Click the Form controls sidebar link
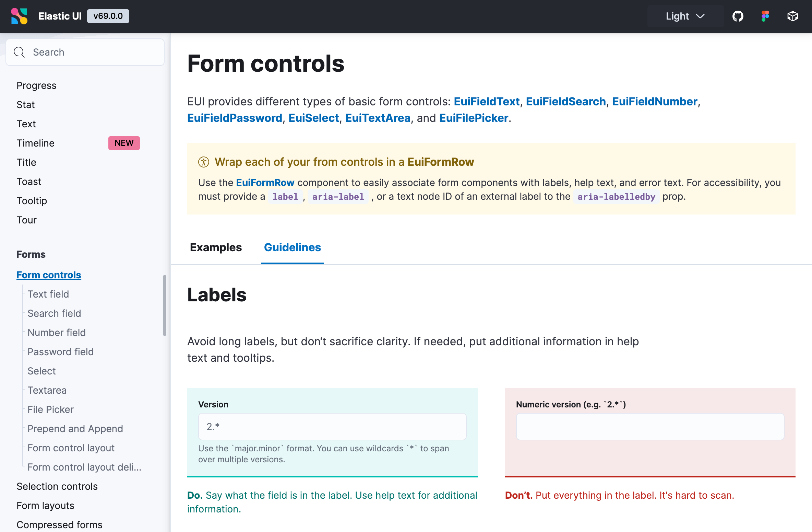 click(49, 275)
